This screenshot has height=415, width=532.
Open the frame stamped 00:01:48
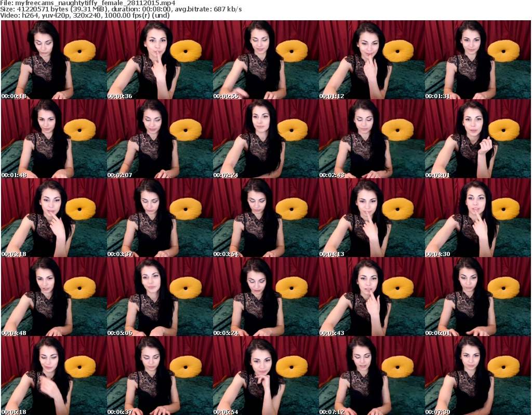point(54,139)
